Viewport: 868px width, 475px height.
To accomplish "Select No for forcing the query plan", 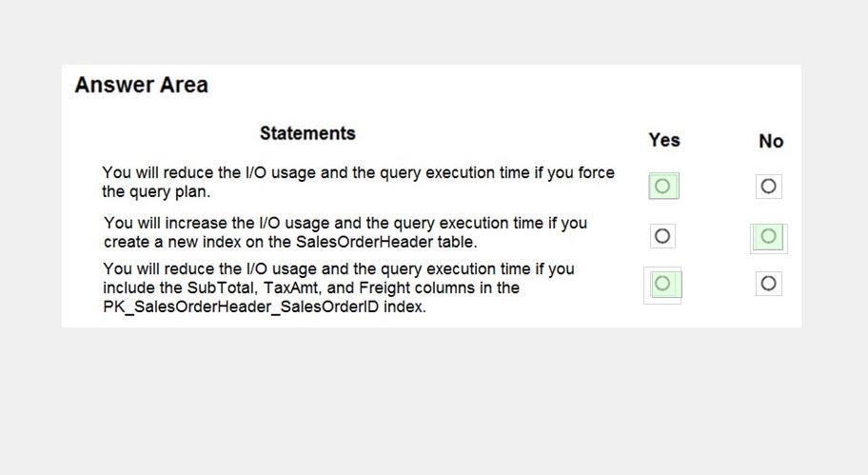I will point(768,186).
